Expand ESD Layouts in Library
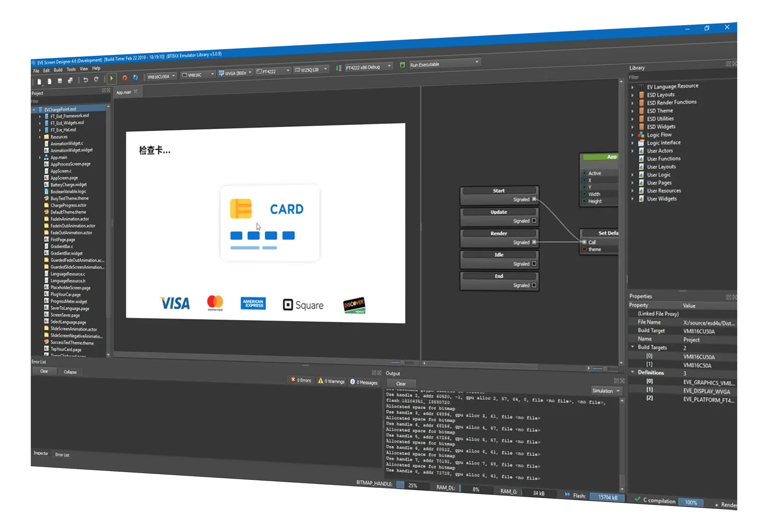 point(632,95)
